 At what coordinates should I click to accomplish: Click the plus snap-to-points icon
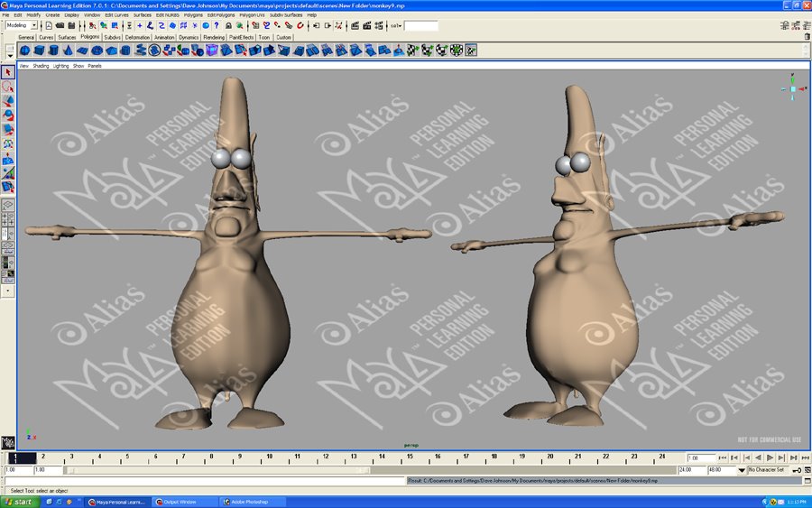(x=139, y=25)
